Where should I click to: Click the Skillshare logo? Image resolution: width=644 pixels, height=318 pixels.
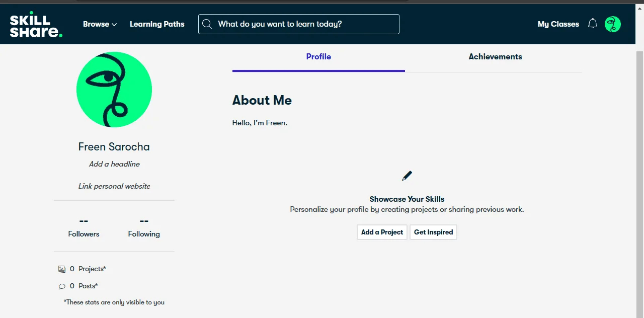tap(36, 24)
